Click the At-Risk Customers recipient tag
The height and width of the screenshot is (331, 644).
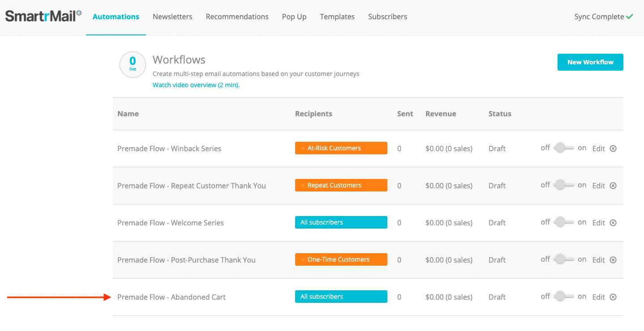pyautogui.click(x=341, y=148)
